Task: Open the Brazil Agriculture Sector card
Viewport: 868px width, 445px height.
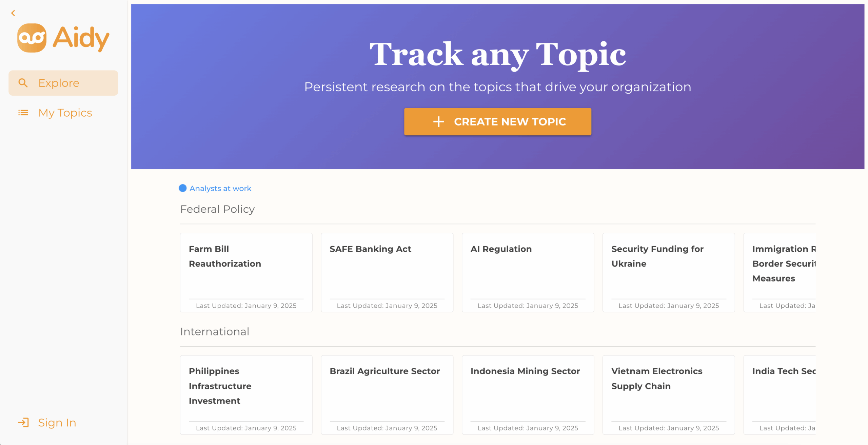Action: pos(387,395)
